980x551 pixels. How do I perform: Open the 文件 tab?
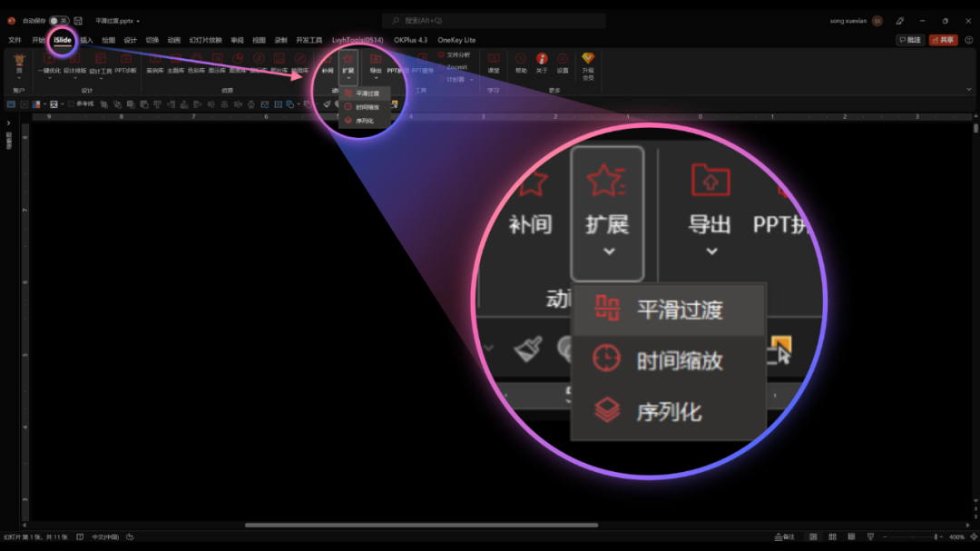coord(15,40)
